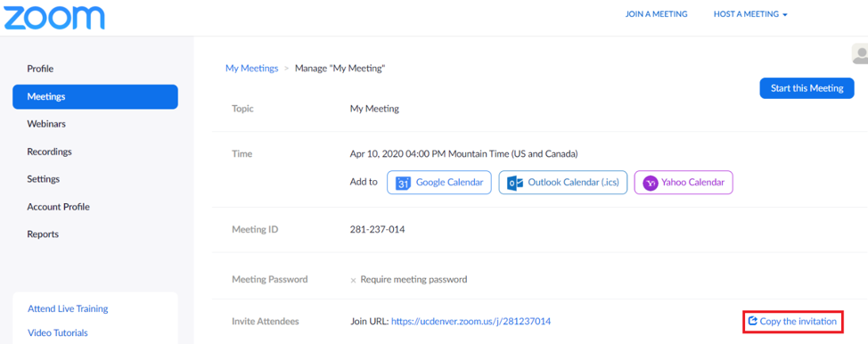Click the Outlook Calendar icon
Viewport: 868px width, 344px height.
click(x=515, y=182)
